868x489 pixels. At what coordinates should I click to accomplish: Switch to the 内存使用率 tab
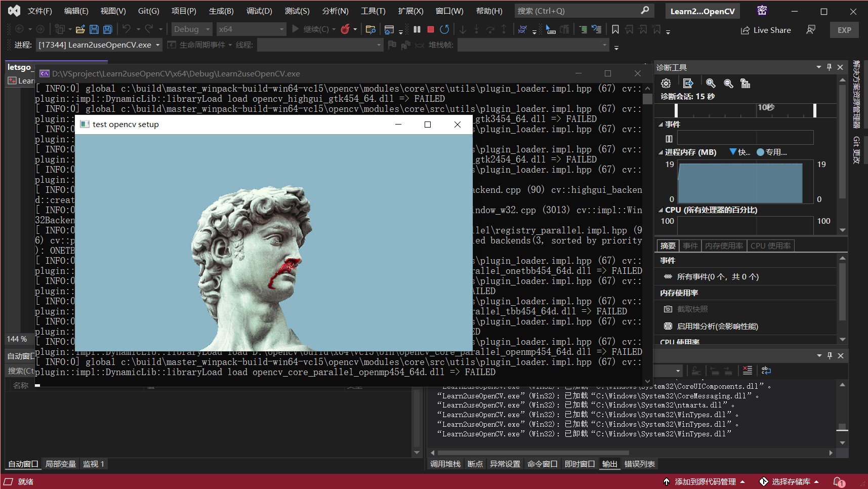point(724,246)
